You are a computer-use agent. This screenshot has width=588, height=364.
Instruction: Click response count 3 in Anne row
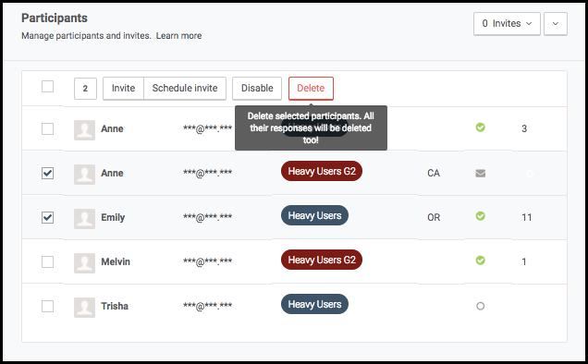click(524, 129)
